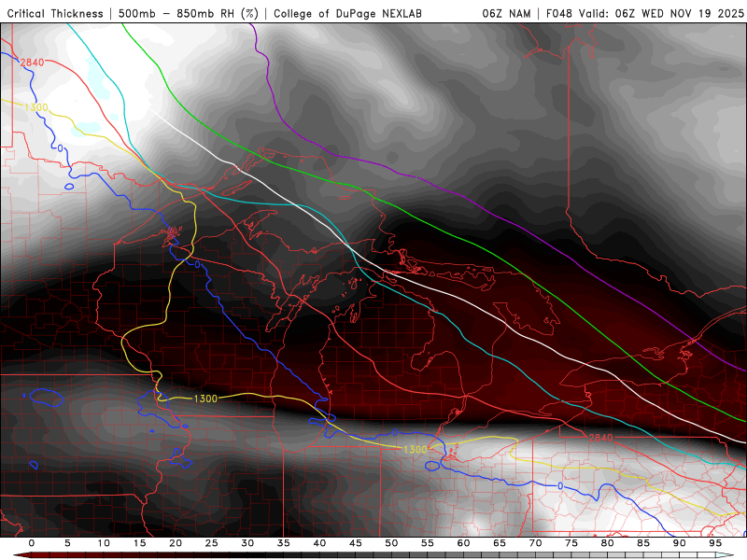Image resolution: width=747 pixels, height=560 pixels.
Task: Click the "15" color scale value
Action: pyautogui.click(x=139, y=543)
